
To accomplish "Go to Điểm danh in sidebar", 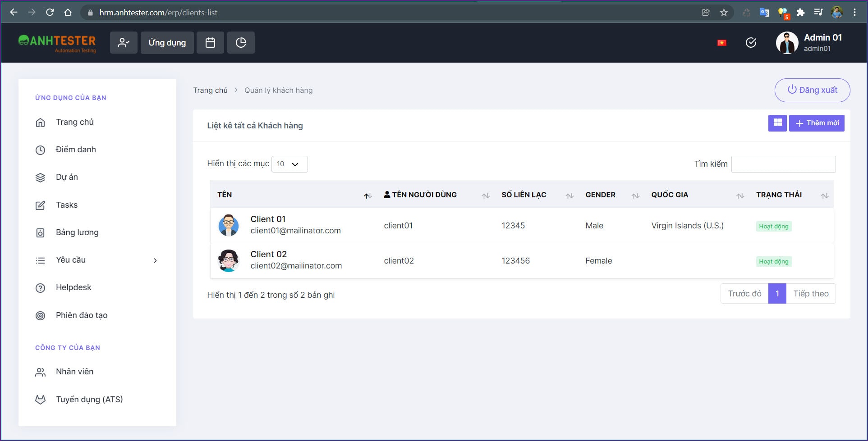I will pyautogui.click(x=76, y=150).
